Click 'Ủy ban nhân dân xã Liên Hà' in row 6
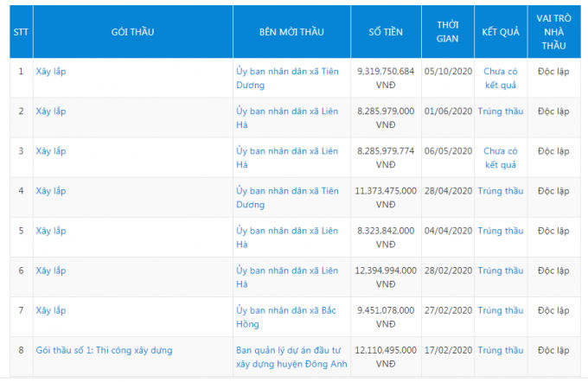Viewport: 588px width, 382px height. coord(286,277)
